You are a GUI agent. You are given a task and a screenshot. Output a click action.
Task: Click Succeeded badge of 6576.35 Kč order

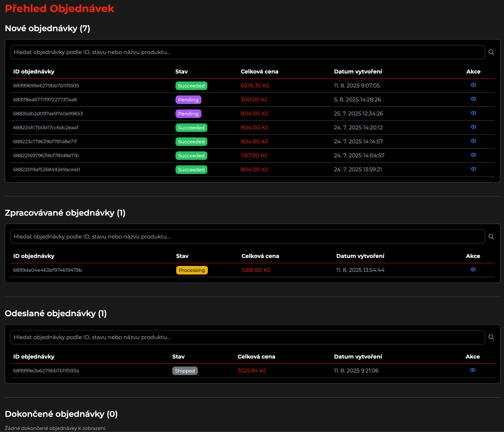[x=191, y=86]
